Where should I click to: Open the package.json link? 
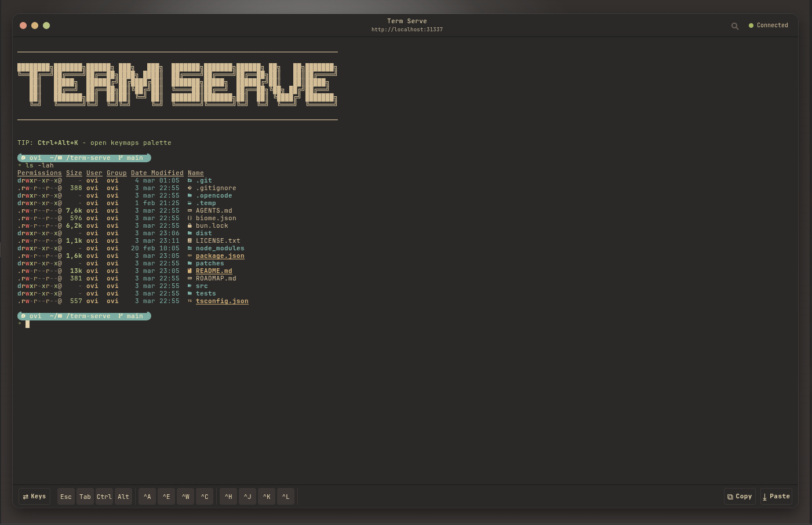(220, 256)
